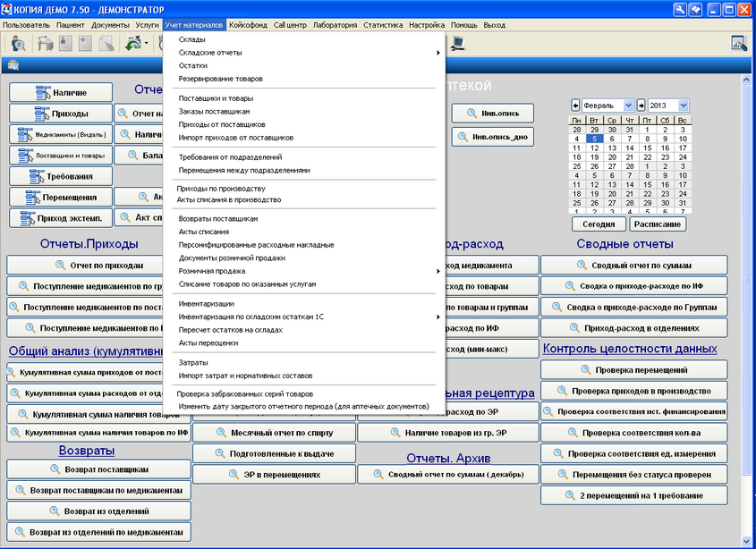Screen dimensions: 756x549
Task: Click the wrench icon in title bar
Action: click(680, 9)
